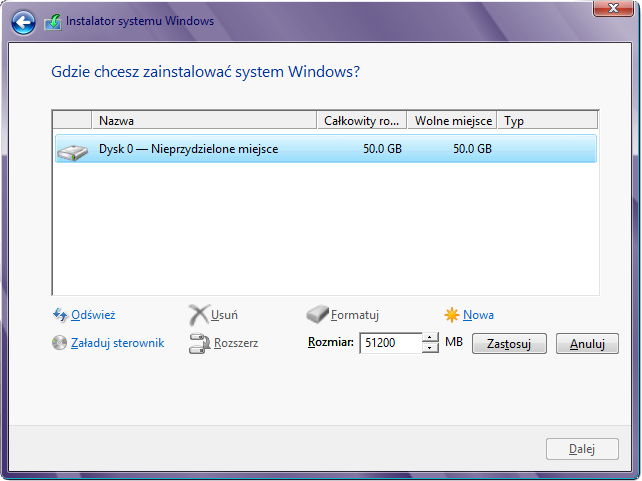642x481 pixels.
Task: Click into the Rozmiar size field
Action: (391, 343)
